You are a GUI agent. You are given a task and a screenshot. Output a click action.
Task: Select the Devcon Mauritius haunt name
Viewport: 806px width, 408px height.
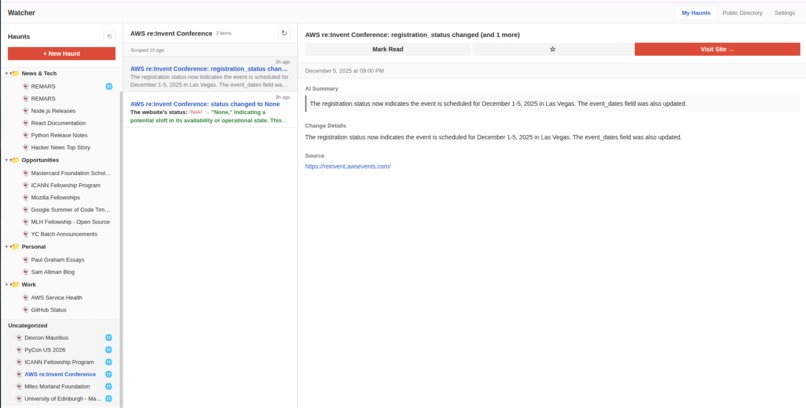coord(46,338)
